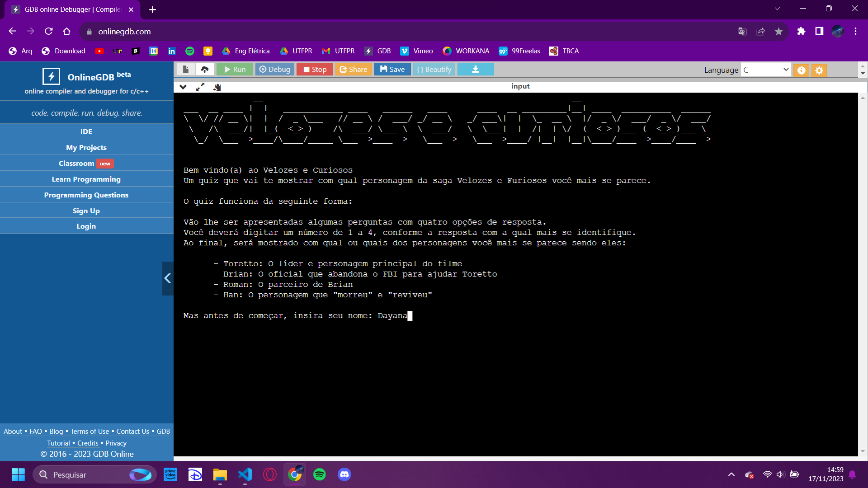Sign Up for an OnlineGDB account
868x488 pixels.
[x=86, y=211]
